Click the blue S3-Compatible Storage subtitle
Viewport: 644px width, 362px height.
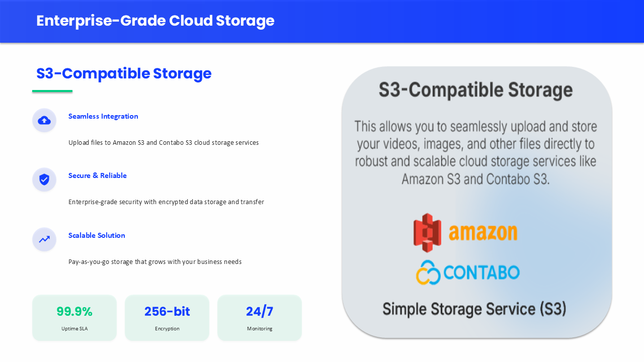click(x=124, y=73)
